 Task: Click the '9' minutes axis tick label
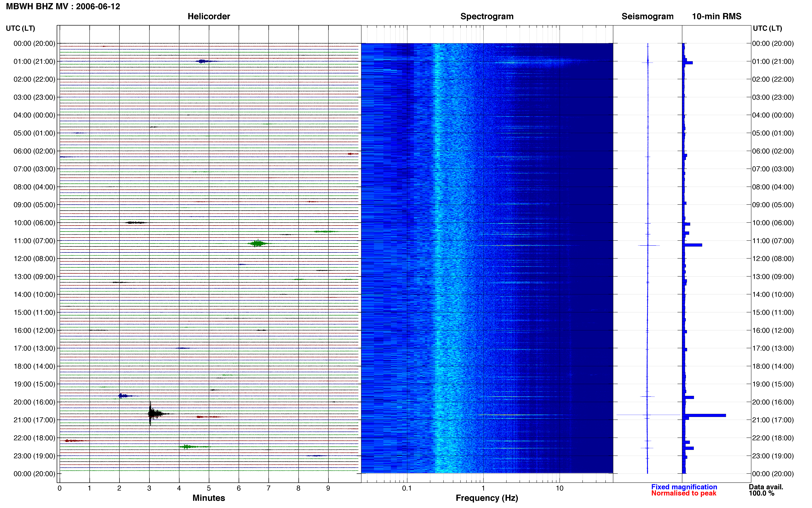tap(328, 488)
